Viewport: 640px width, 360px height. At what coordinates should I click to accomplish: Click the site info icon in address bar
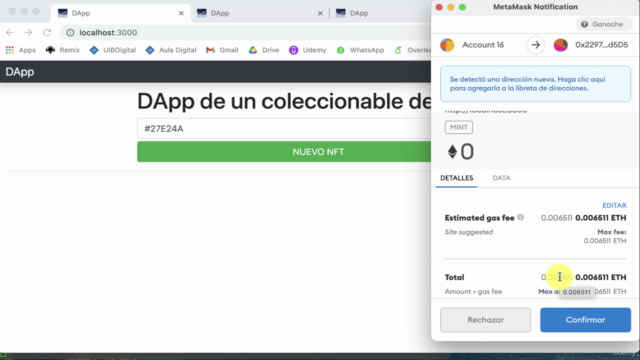pyautogui.click(x=70, y=33)
